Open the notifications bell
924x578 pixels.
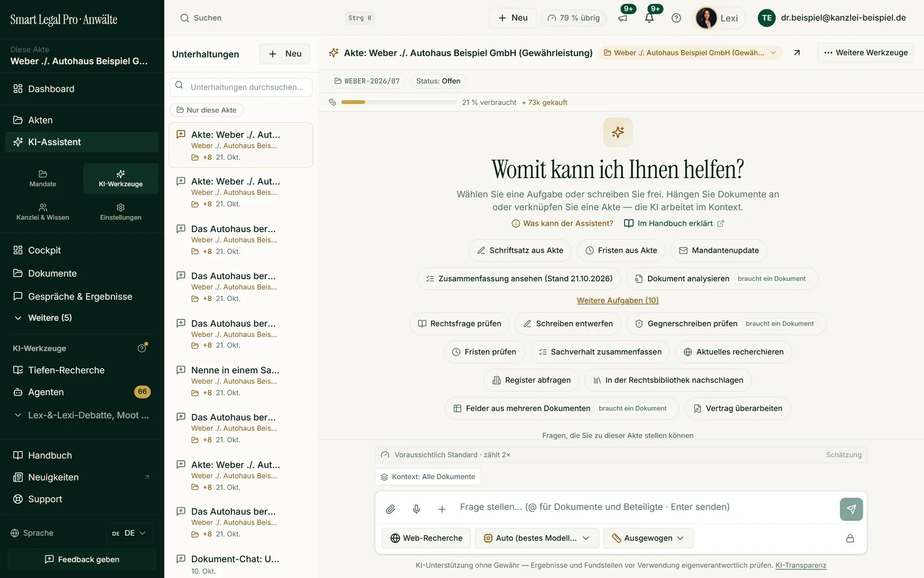coord(649,18)
